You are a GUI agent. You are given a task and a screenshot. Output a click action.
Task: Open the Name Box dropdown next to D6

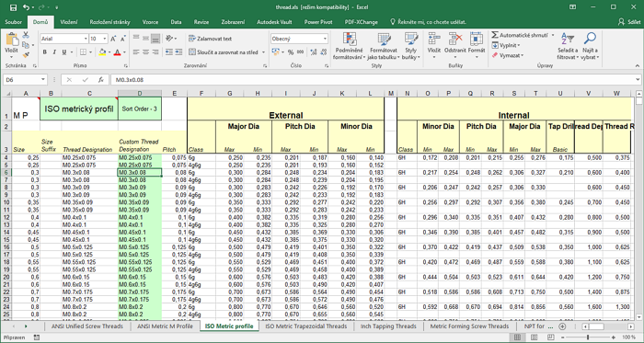(x=43, y=80)
